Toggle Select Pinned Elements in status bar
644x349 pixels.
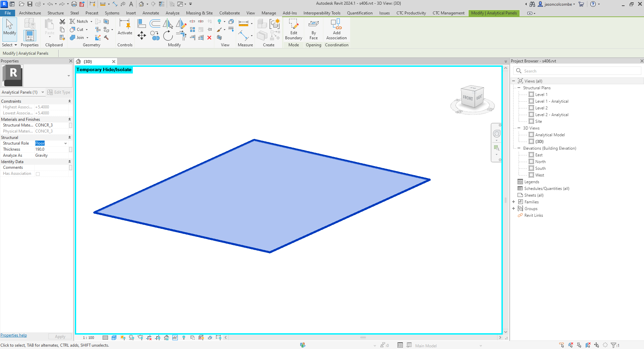[579, 345]
